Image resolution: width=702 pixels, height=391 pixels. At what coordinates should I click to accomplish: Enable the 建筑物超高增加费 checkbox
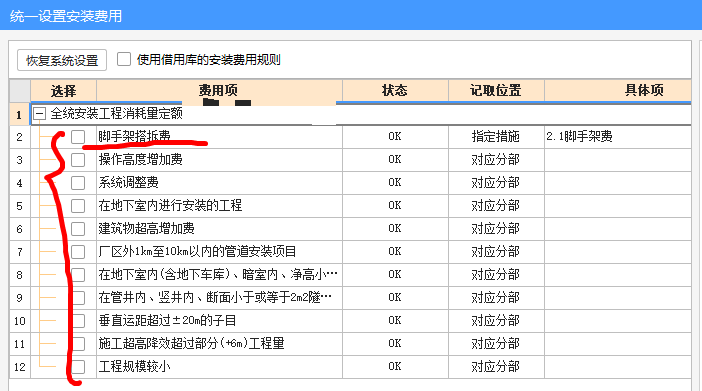pos(78,229)
